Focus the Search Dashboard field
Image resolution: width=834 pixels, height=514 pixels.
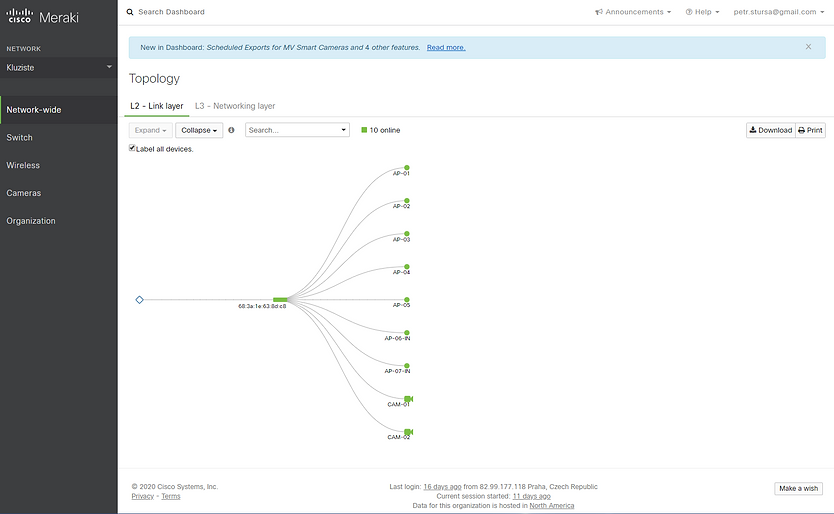171,12
